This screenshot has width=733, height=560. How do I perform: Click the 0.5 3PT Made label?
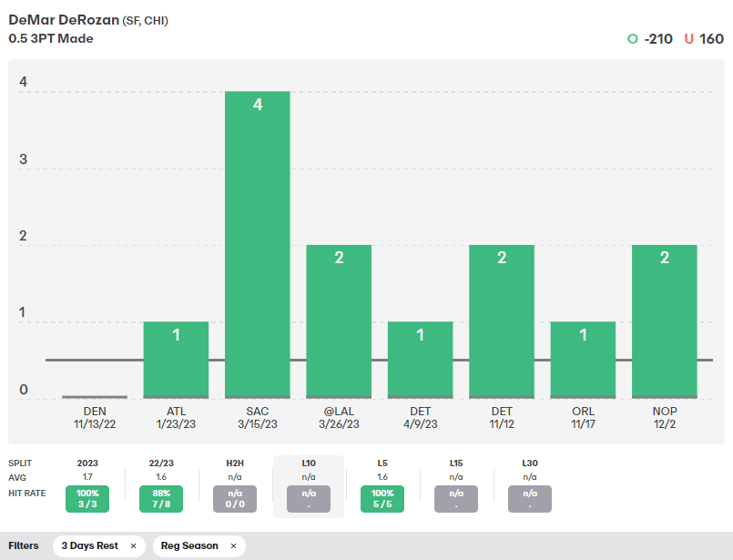point(51,39)
